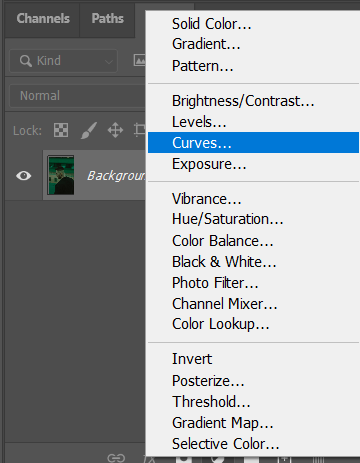Click the link layers chain icon
The height and width of the screenshot is (463, 360).
116,458
